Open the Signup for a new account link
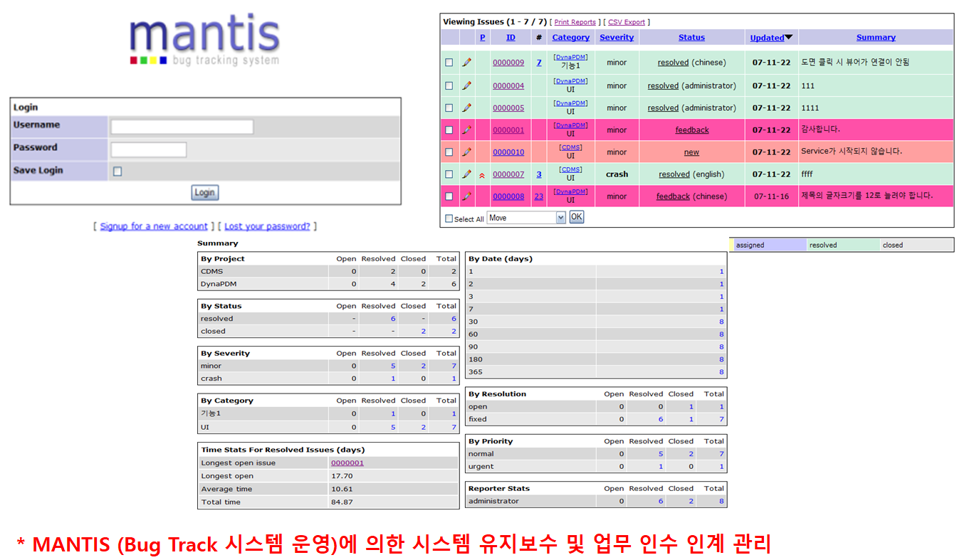962x560 pixels. point(154,226)
